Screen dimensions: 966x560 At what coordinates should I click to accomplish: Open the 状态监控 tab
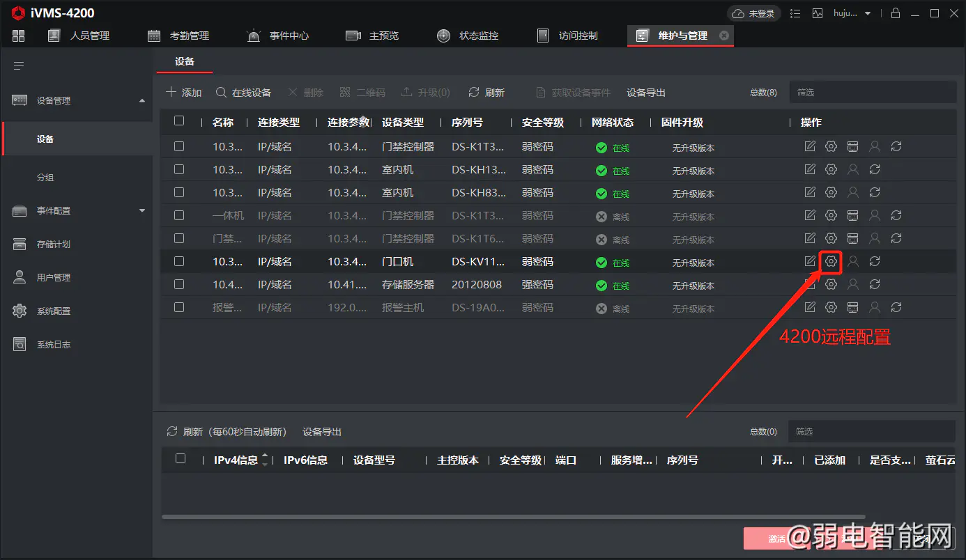tap(468, 36)
